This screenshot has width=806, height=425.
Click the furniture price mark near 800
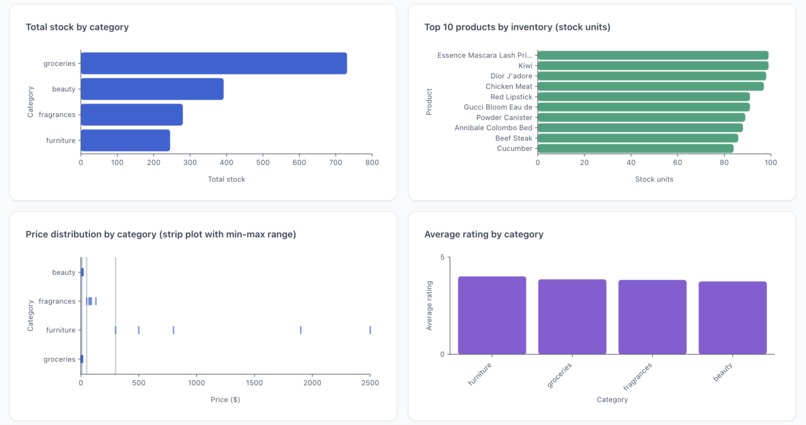click(x=173, y=330)
